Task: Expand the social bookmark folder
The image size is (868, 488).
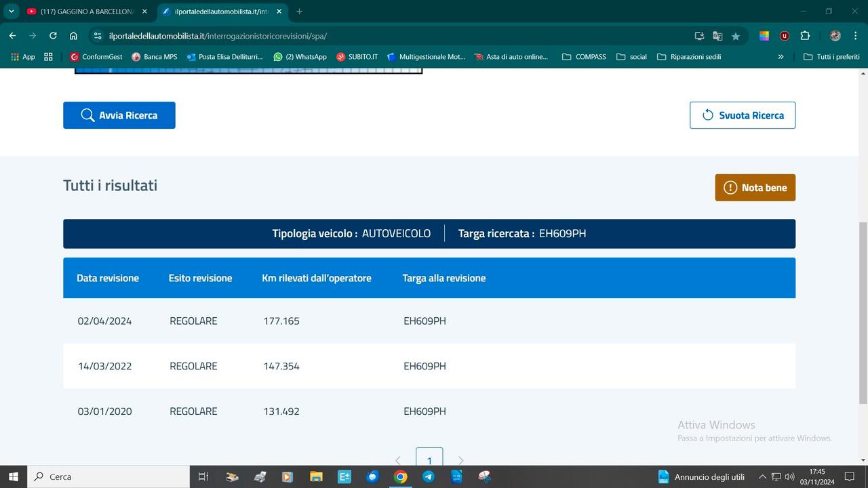Action: click(x=631, y=57)
